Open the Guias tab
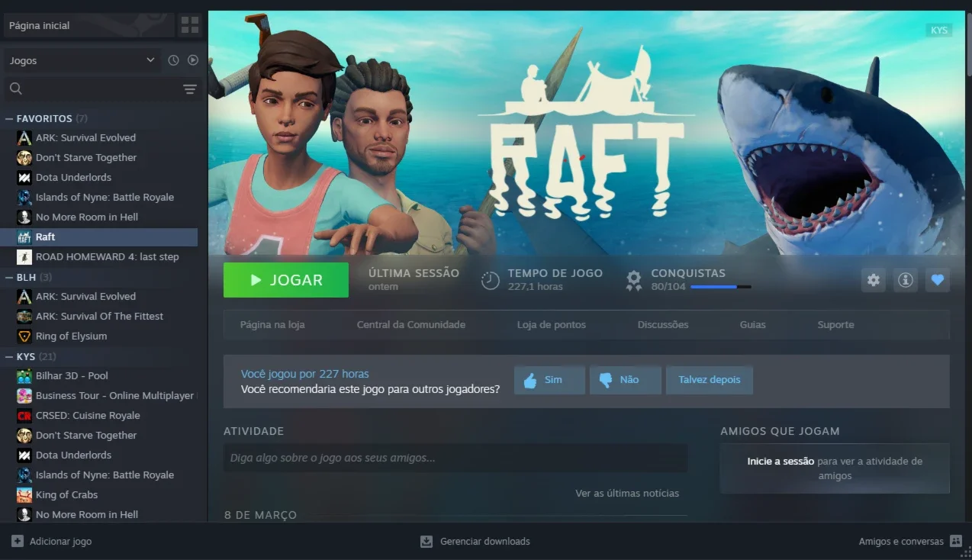 click(x=753, y=325)
